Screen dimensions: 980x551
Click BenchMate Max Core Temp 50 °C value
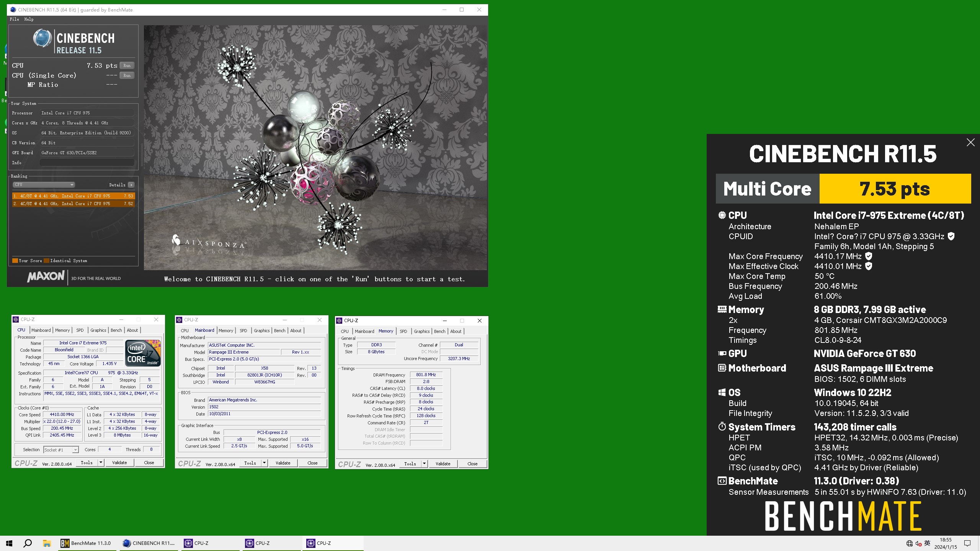point(824,276)
